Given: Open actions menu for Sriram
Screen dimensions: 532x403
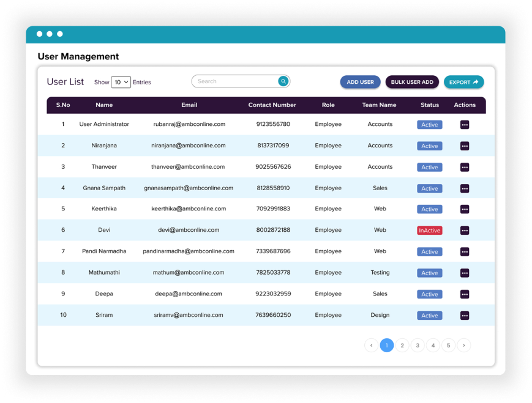Looking at the screenshot, I should click(465, 315).
